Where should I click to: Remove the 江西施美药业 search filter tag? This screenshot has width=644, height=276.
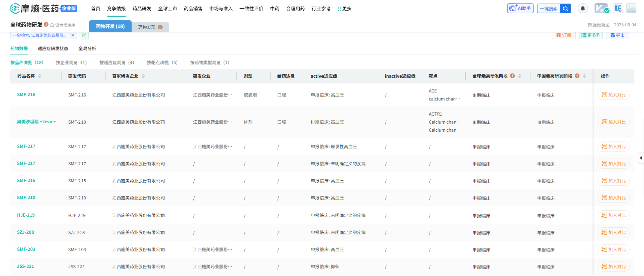(x=72, y=35)
